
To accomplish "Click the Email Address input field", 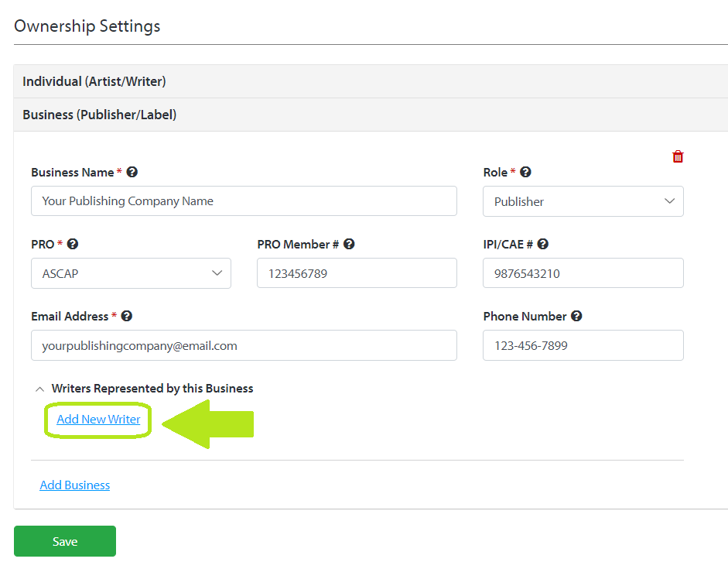I will tap(244, 345).
